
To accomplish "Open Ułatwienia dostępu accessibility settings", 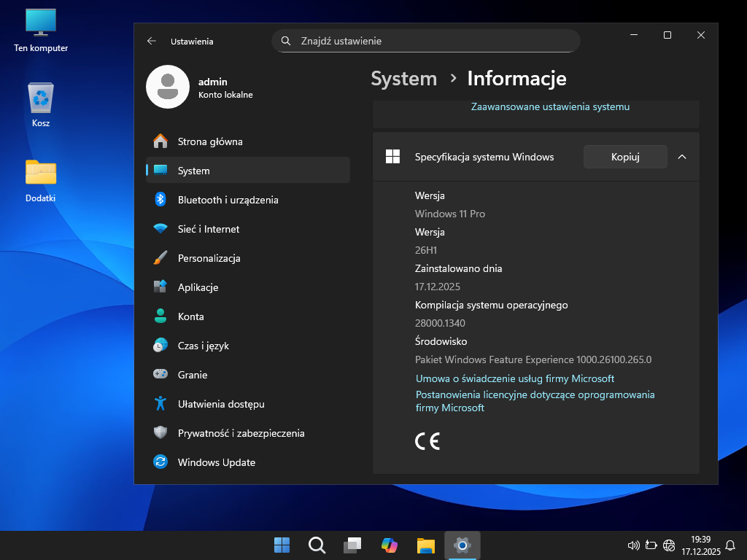I will tap(221, 404).
